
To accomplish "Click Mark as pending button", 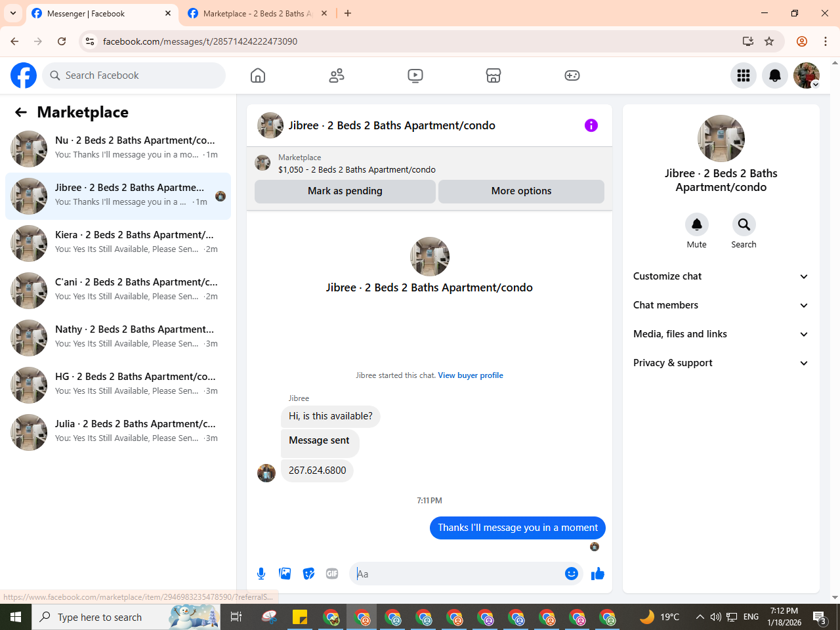I will coord(345,191).
